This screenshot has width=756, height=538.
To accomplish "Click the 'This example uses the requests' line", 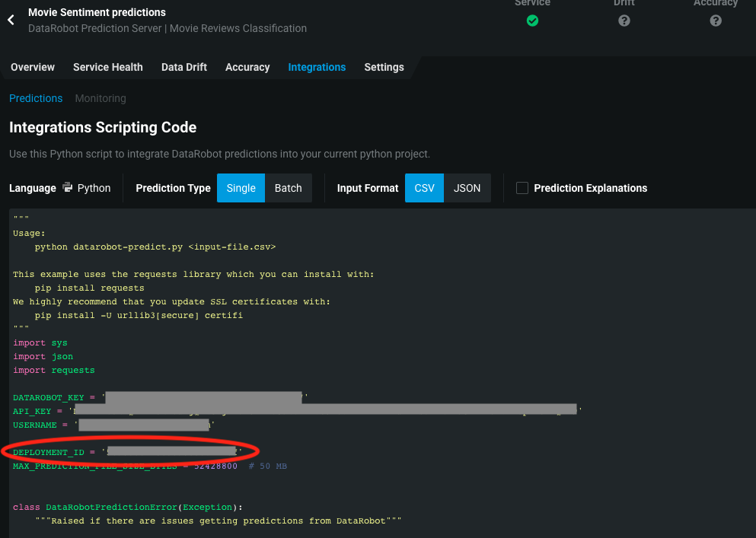I will point(193,274).
